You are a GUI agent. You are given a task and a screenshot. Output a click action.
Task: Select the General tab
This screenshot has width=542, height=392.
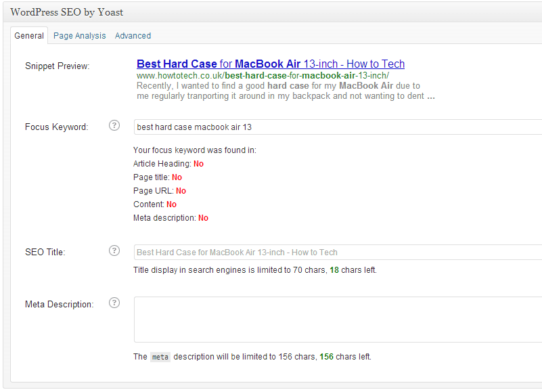(x=28, y=35)
